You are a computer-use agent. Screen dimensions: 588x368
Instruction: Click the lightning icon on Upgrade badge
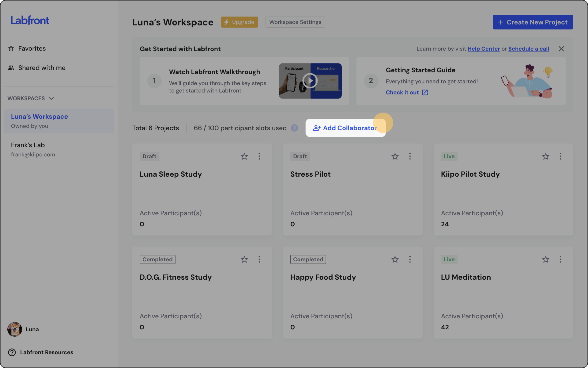(227, 22)
